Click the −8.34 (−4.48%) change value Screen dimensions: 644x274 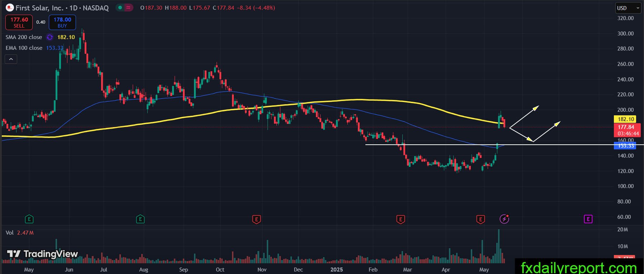pos(256,8)
